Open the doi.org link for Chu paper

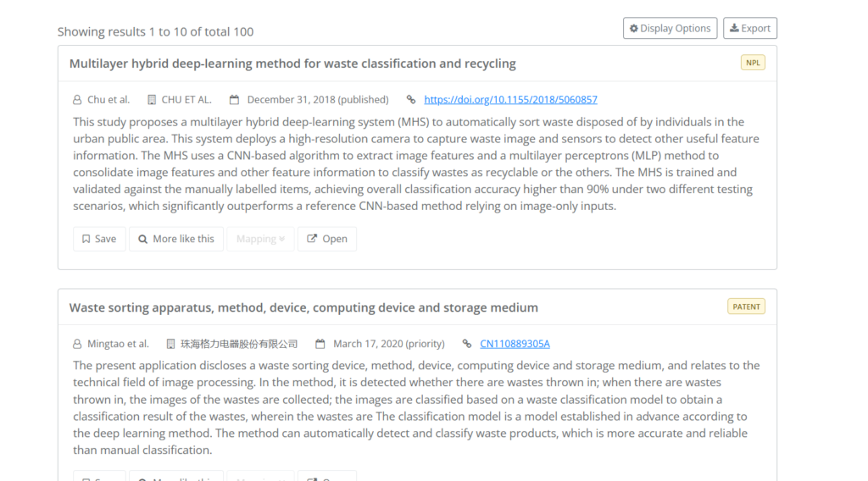coord(510,100)
